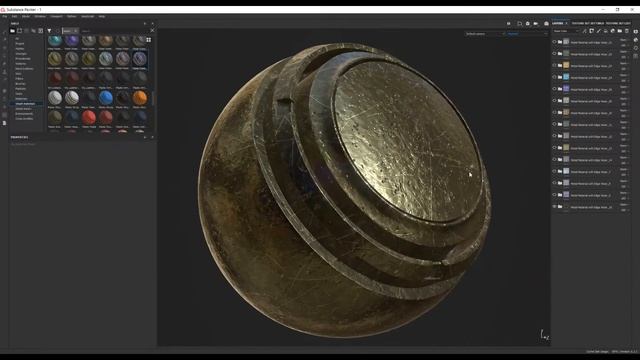Add a fill layer with the bucket icon
Image resolution: width=640 pixels, height=360 pixels.
[x=606, y=31]
